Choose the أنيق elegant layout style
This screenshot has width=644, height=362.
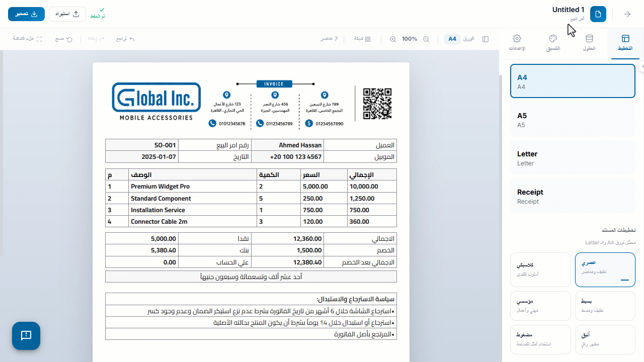pos(605,339)
